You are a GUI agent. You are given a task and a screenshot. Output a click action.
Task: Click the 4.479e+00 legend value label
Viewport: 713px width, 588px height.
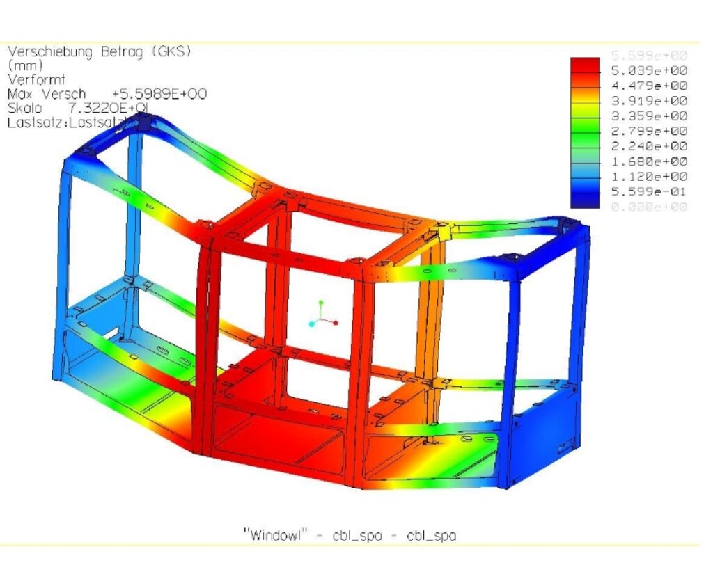tap(649, 86)
